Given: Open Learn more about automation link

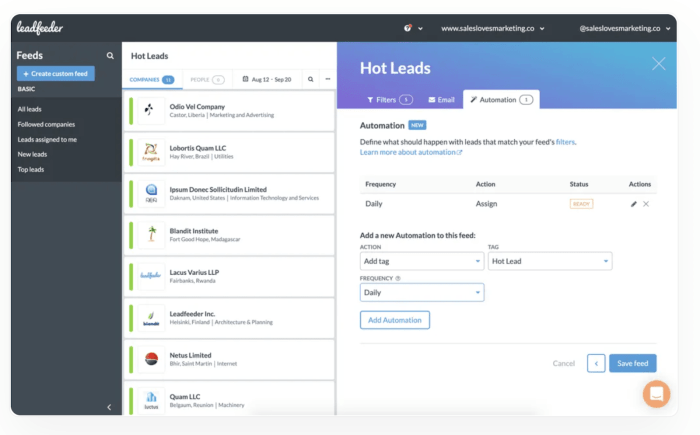Looking at the screenshot, I should click(x=411, y=152).
